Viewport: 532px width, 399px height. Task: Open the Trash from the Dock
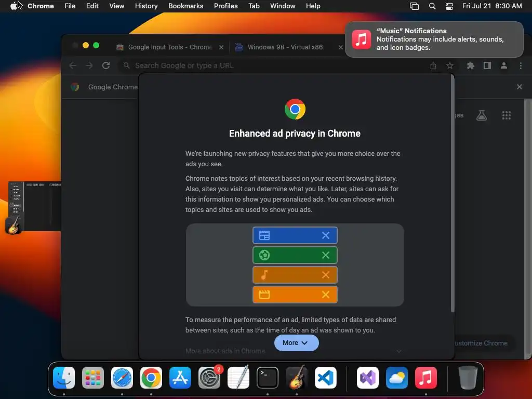[468, 378]
